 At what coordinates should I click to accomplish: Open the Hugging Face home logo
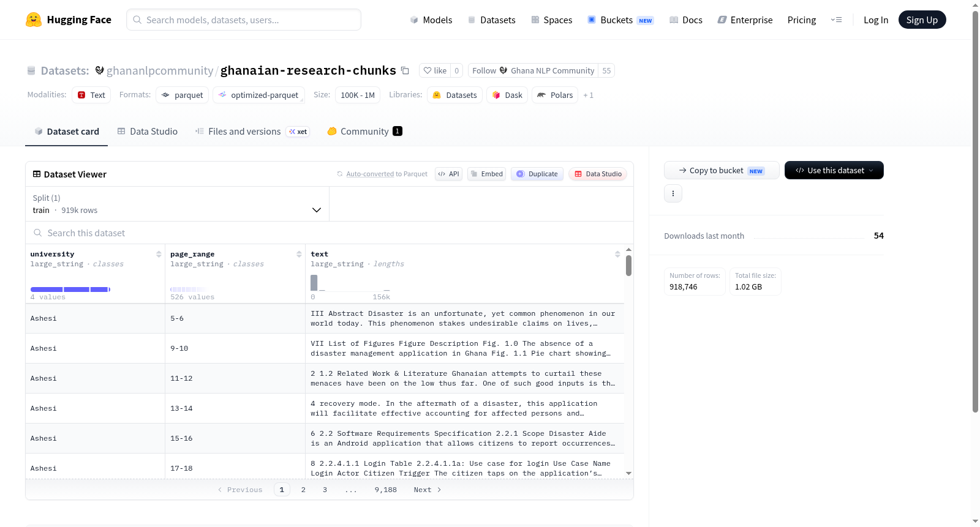69,20
